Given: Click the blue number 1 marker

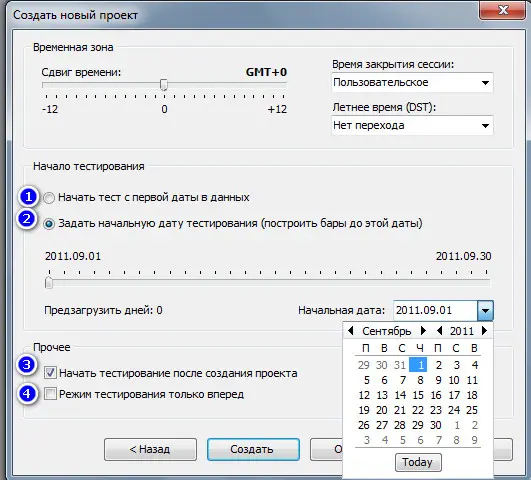Looking at the screenshot, I should point(28,196).
